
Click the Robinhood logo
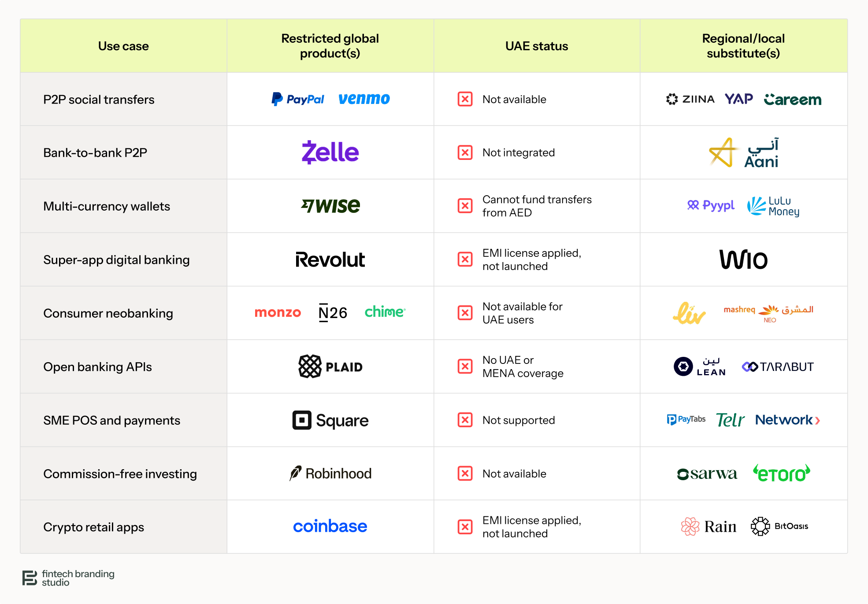(330, 474)
